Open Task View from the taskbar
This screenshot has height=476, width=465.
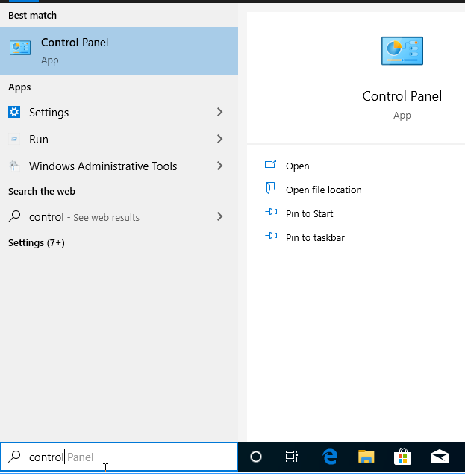coord(292,457)
